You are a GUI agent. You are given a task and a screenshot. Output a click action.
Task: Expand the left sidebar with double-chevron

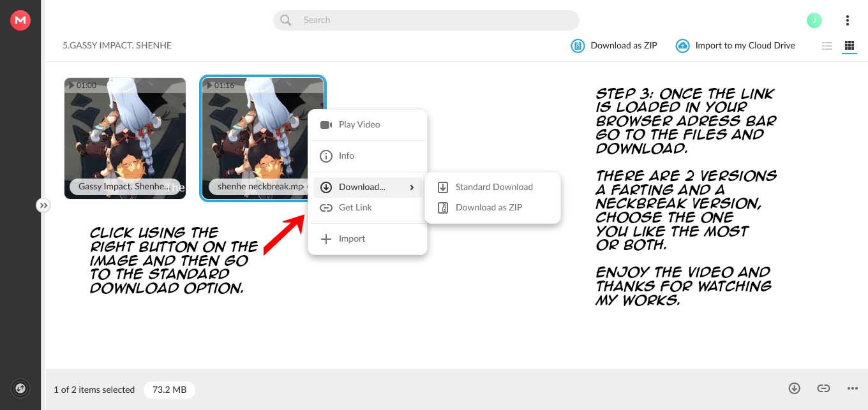tap(43, 205)
